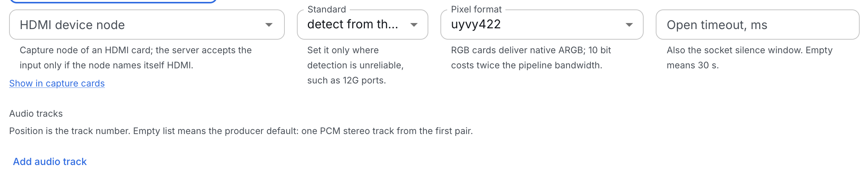
Task: Click the RGB cards ARGB hint text
Action: click(531, 58)
